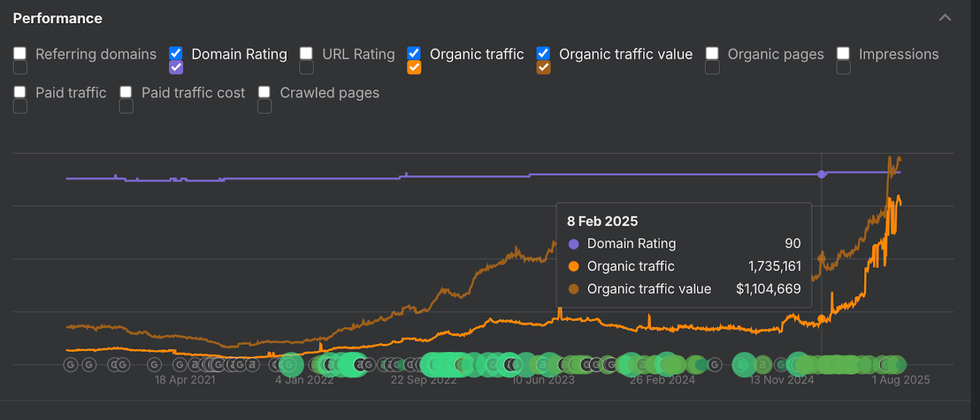Click purple Domain Rating legend swatch
Screen dimensions: 980x420
click(176, 67)
